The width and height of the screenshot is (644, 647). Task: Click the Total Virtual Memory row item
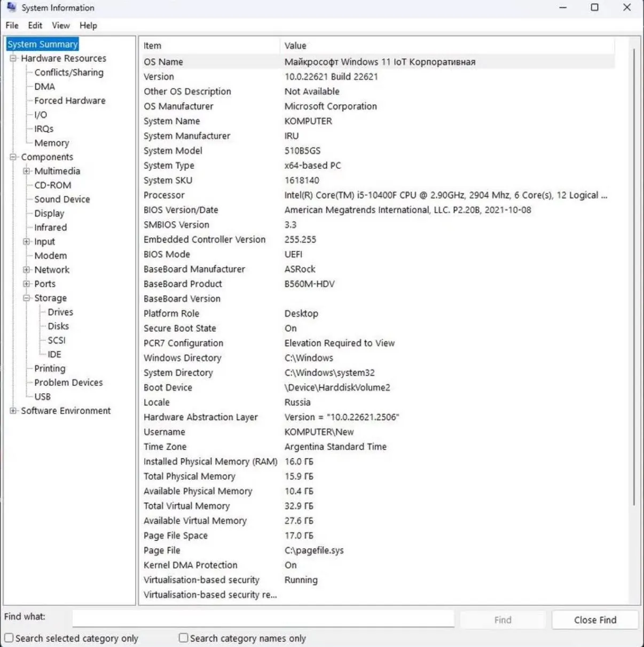(186, 506)
